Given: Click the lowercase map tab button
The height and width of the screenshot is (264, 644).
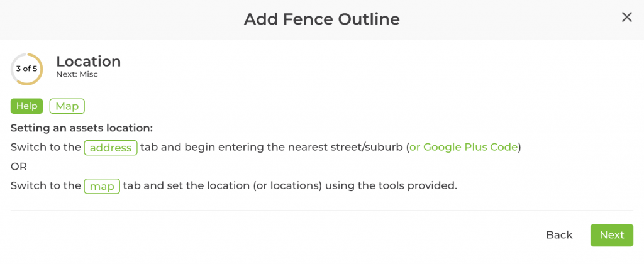Looking at the screenshot, I should 102,186.
